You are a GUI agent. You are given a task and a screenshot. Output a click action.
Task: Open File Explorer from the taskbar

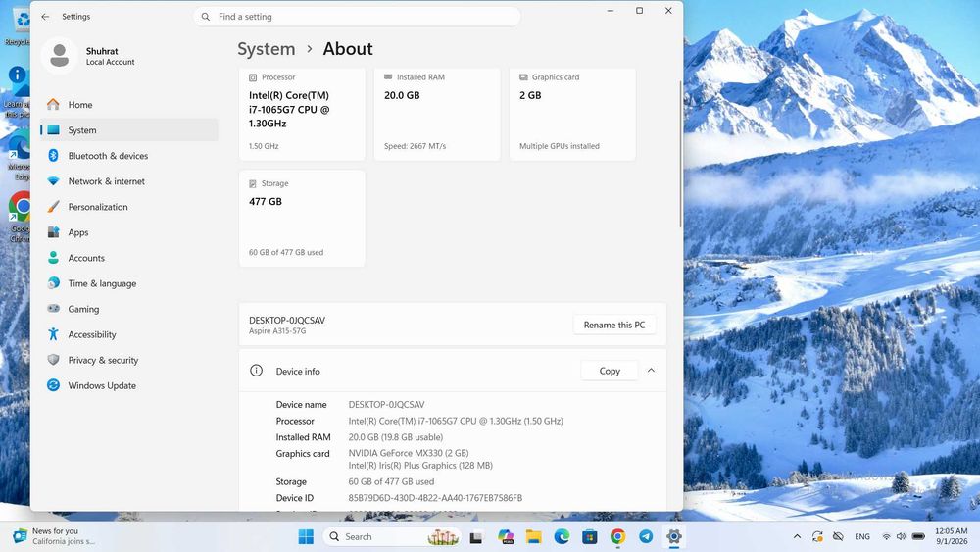point(533,536)
